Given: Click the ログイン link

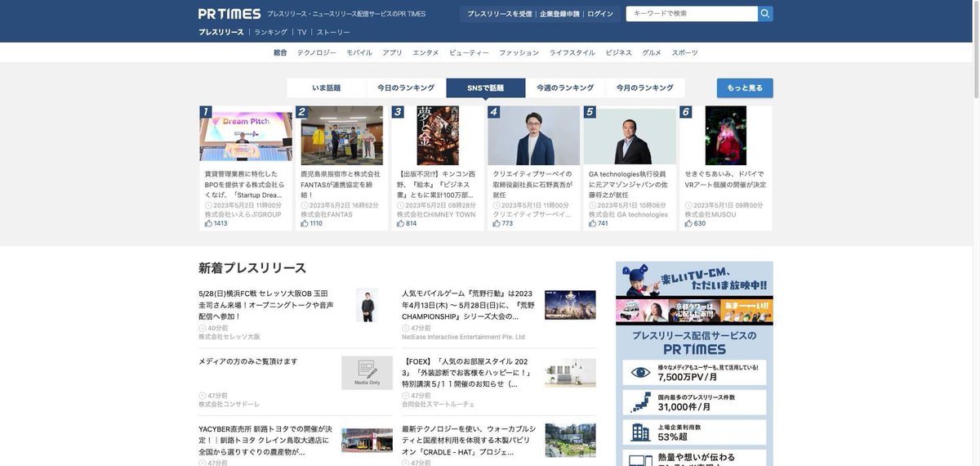Looking at the screenshot, I should [x=600, y=14].
